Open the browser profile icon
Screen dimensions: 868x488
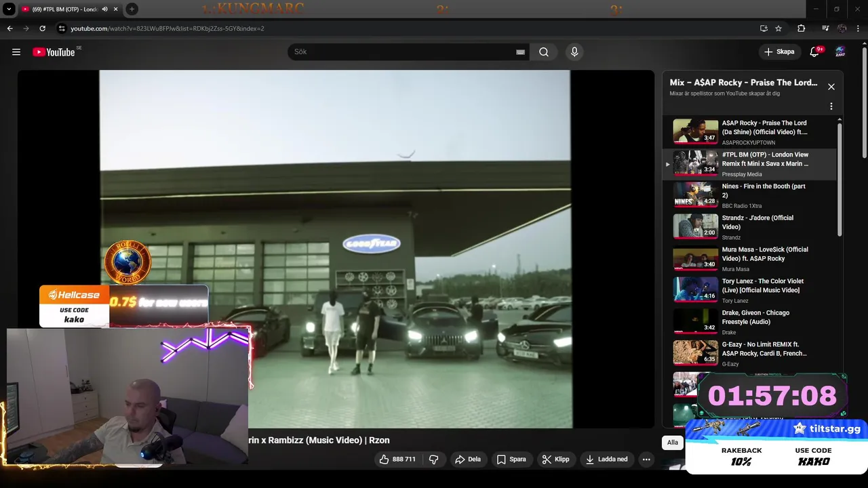[842, 28]
